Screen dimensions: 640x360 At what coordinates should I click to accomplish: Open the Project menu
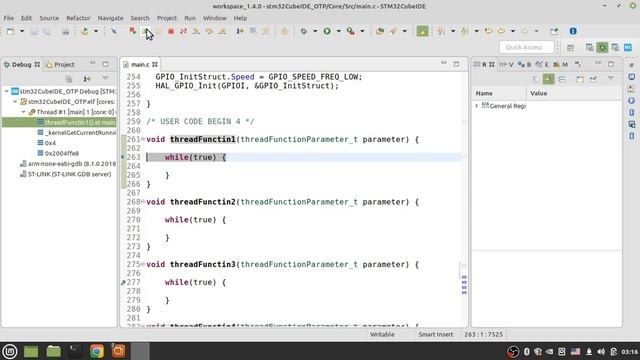pos(167,18)
